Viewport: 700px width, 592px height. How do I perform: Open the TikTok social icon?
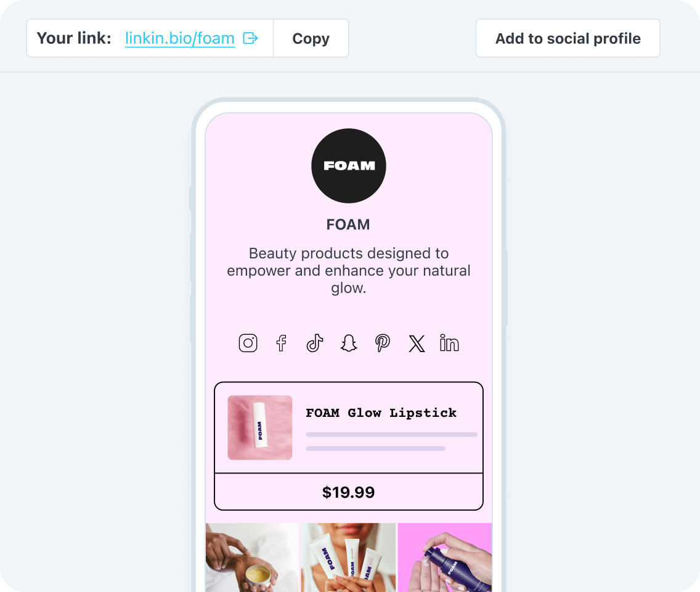click(x=315, y=343)
